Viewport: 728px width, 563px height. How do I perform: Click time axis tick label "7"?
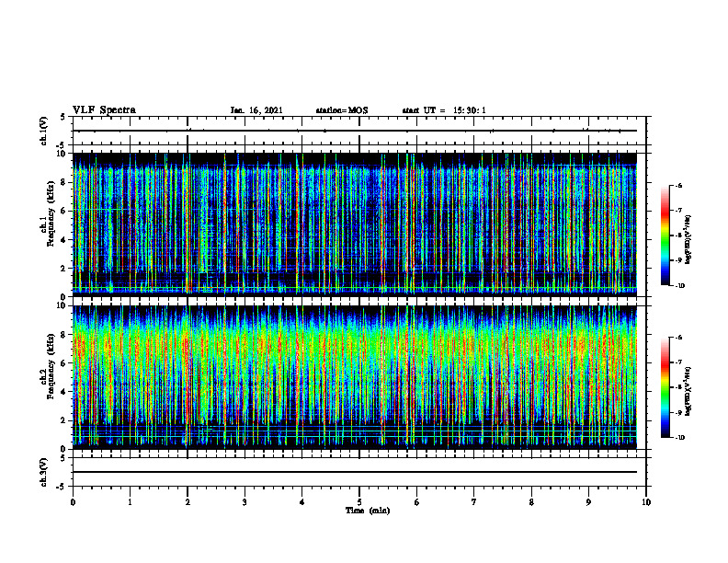474,502
